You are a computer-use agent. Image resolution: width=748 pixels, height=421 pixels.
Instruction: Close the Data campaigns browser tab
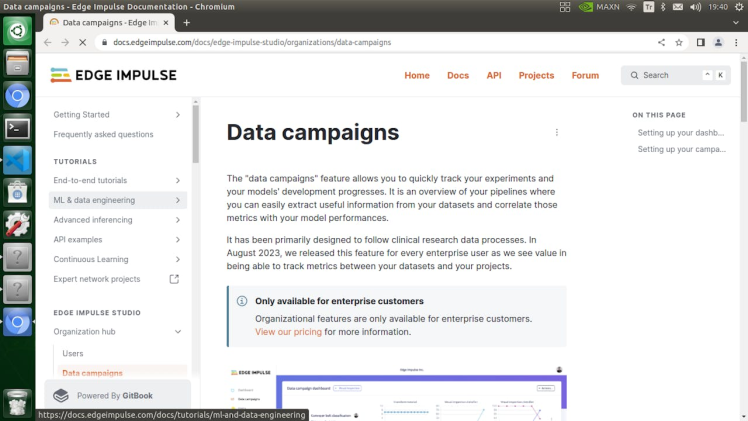pyautogui.click(x=162, y=22)
